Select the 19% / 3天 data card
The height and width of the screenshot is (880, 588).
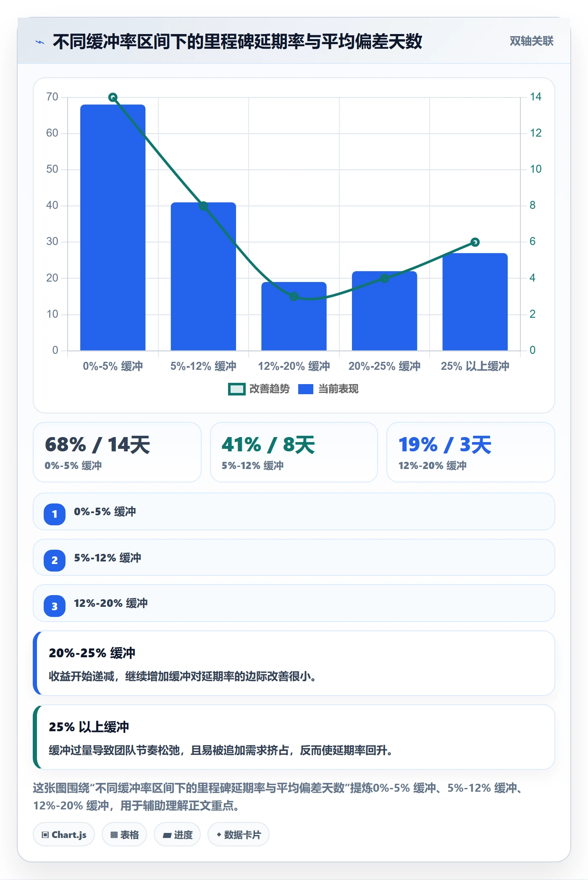tap(471, 452)
